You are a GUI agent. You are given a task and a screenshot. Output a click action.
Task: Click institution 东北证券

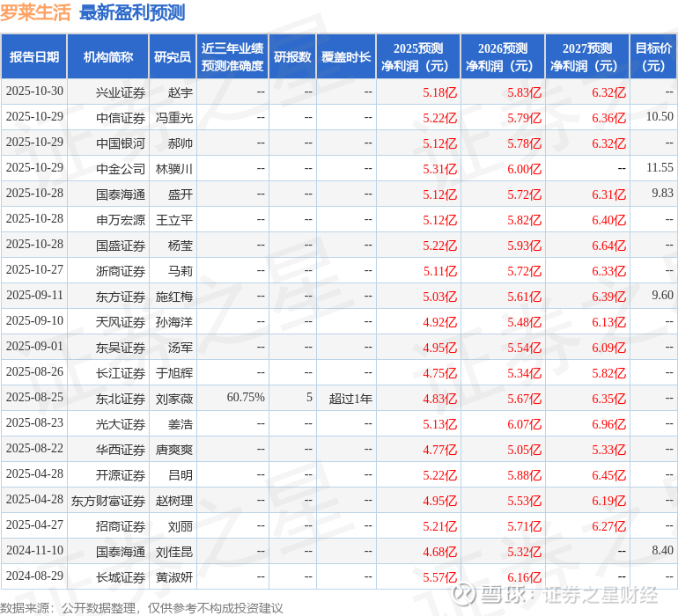click(x=121, y=399)
